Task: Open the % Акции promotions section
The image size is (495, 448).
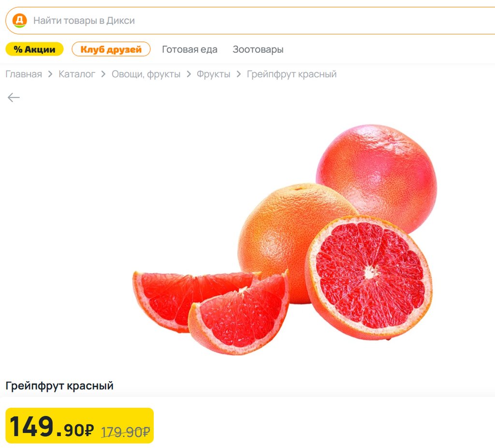Action: point(34,49)
